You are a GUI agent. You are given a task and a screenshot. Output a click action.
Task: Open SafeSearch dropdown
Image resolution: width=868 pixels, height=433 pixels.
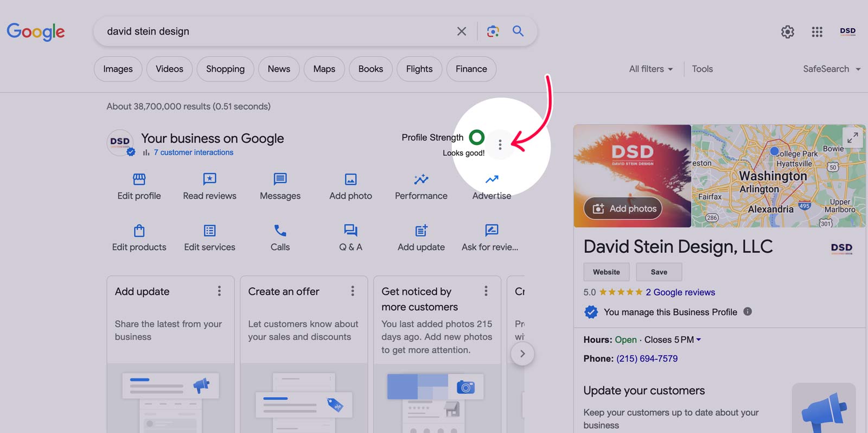tap(832, 69)
